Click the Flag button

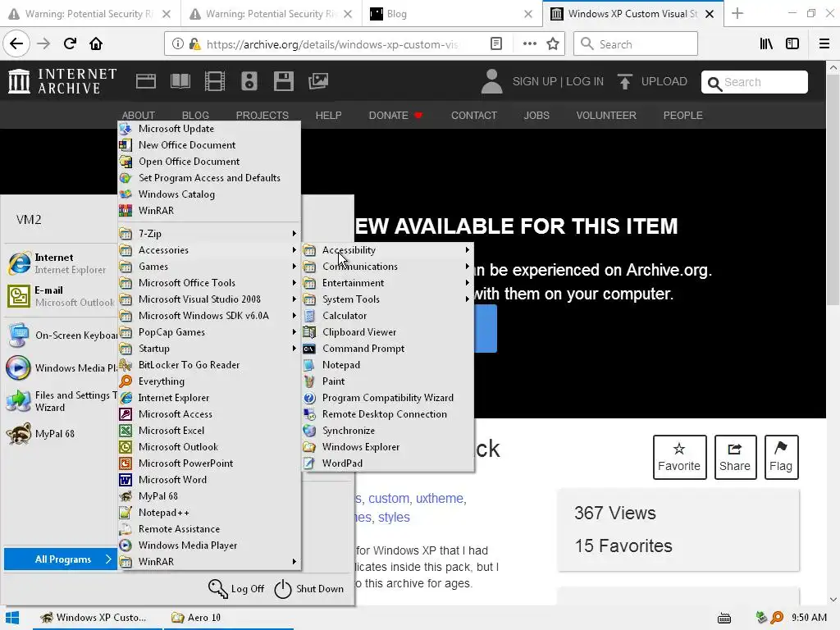click(x=781, y=457)
